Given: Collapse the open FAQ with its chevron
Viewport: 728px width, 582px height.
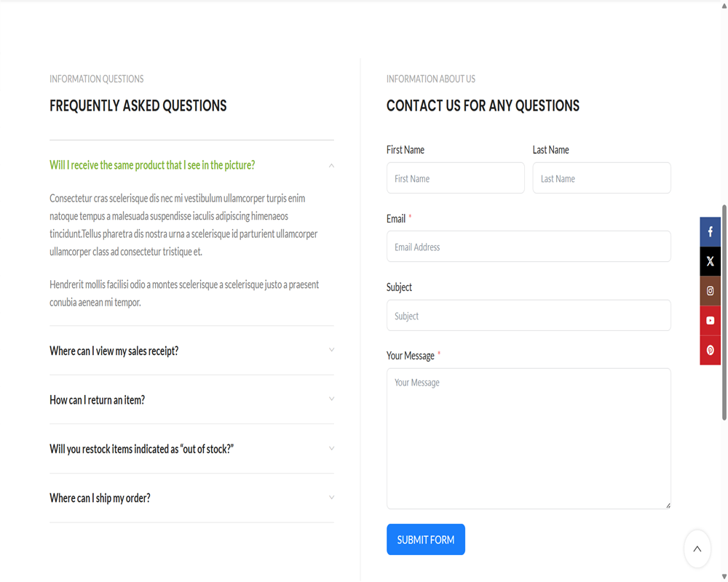Looking at the screenshot, I should [x=331, y=166].
